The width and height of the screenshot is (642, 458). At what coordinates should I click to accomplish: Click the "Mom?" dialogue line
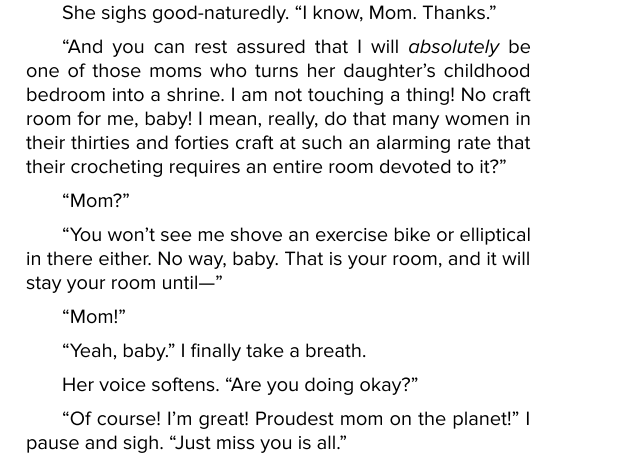pyautogui.click(x=96, y=201)
